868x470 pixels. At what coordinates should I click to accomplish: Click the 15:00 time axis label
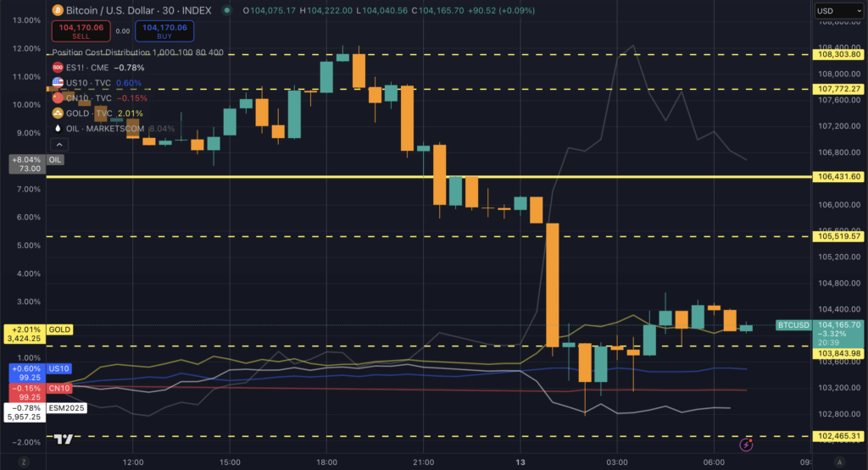(x=230, y=462)
